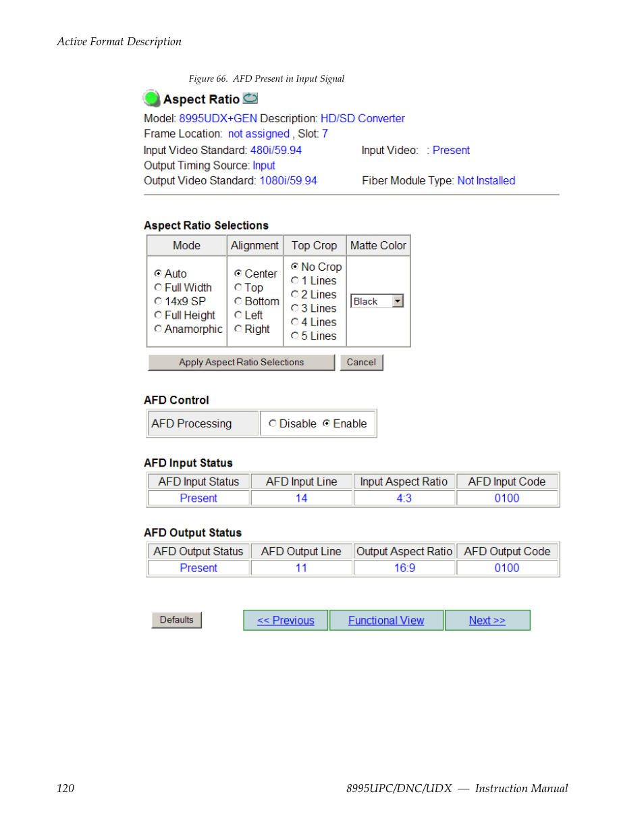Click the Input Video value Present

tap(451, 151)
